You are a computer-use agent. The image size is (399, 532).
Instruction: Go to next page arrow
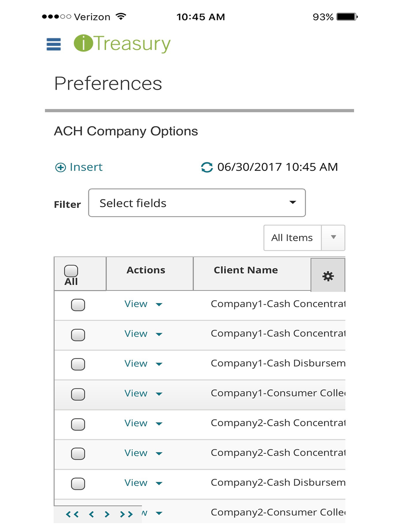107,514
